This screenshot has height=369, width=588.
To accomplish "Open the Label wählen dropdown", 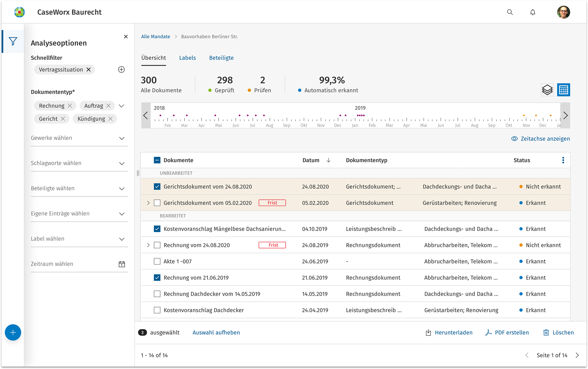I will pos(122,239).
